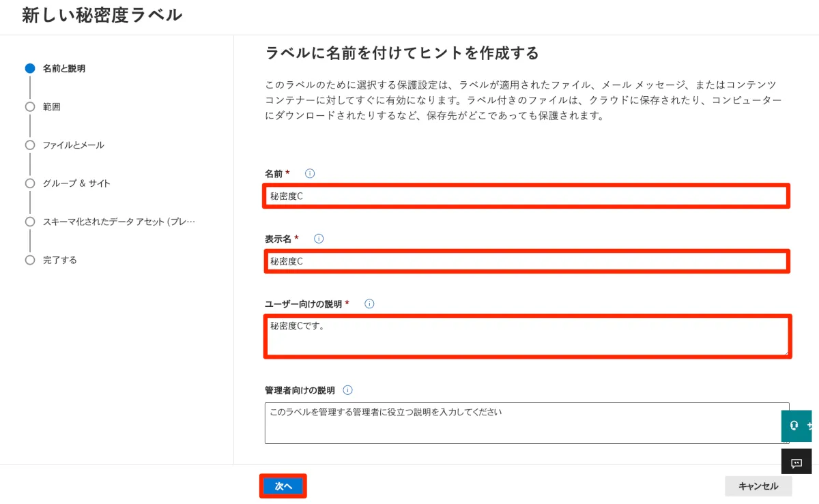Select the 範囲 step circle

click(x=30, y=106)
